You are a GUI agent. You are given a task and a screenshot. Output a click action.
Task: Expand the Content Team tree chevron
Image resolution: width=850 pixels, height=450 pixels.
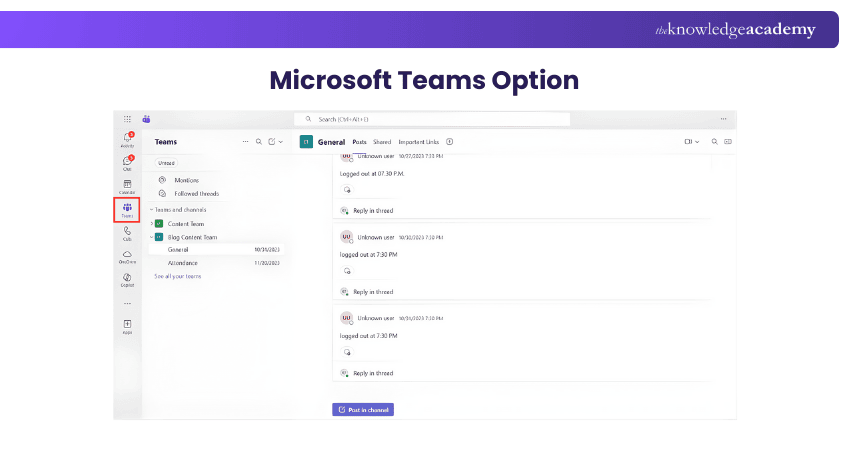[152, 223]
